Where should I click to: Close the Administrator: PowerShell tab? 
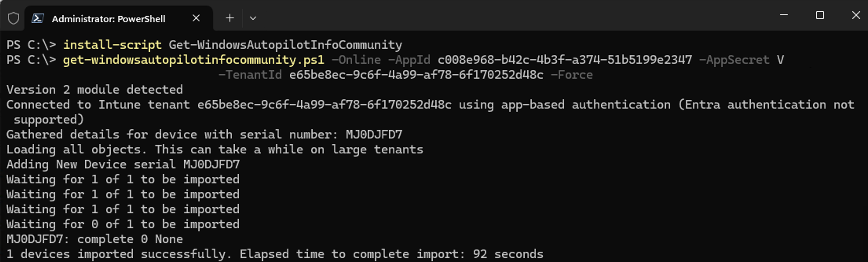coord(196,18)
